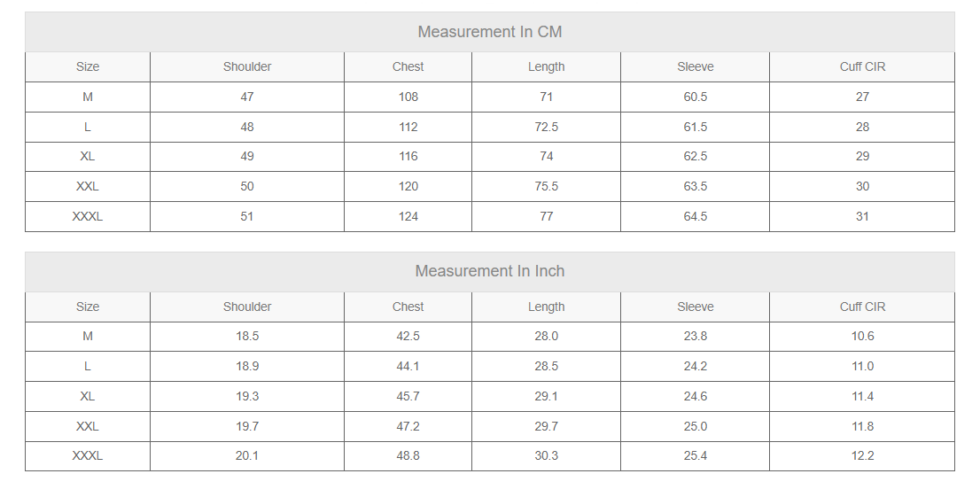Click the Sleeve header in Inch table
The height and width of the screenshot is (497, 980).
[x=695, y=307]
